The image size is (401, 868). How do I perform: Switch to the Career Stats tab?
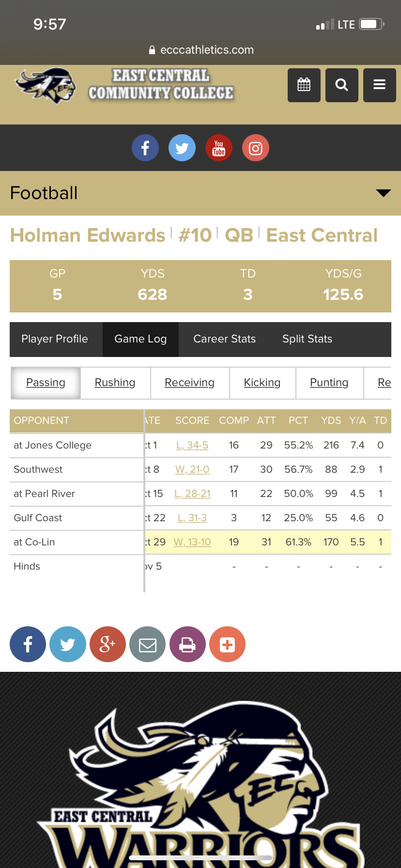click(224, 339)
